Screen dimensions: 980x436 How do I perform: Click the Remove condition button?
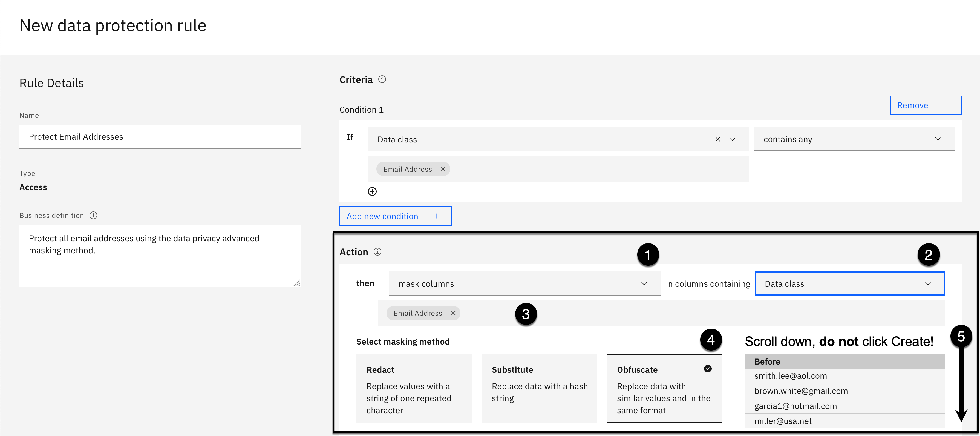(925, 105)
